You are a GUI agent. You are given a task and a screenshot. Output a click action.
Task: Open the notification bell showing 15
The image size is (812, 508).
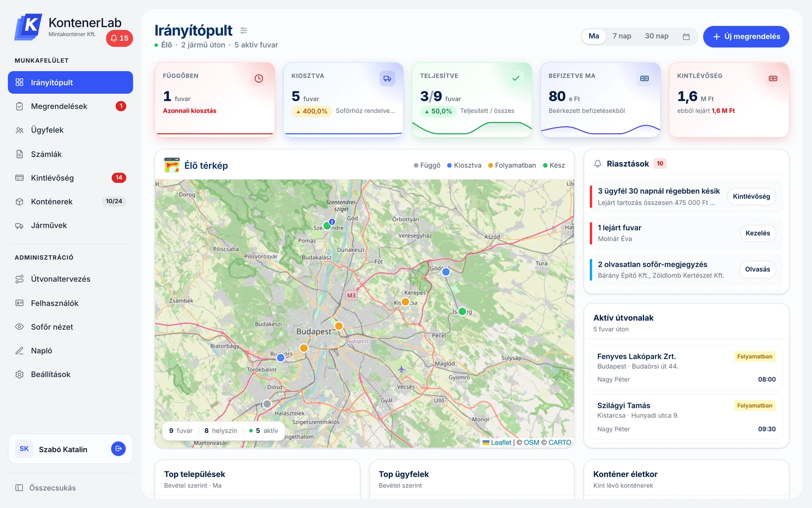click(119, 38)
